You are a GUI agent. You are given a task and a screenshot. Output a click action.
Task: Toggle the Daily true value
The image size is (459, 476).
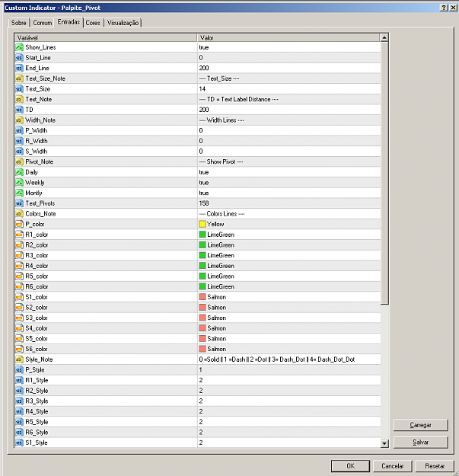pyautogui.click(x=204, y=172)
